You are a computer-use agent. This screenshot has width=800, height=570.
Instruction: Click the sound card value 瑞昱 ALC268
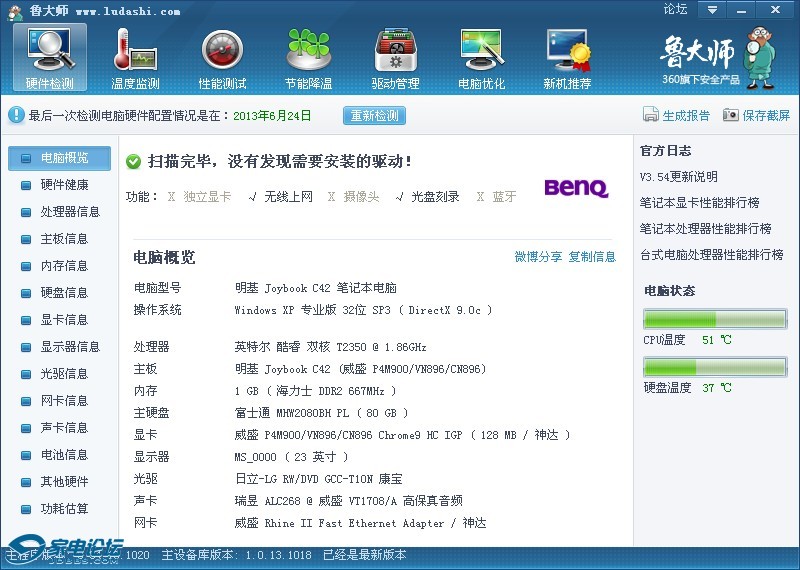(x=348, y=501)
